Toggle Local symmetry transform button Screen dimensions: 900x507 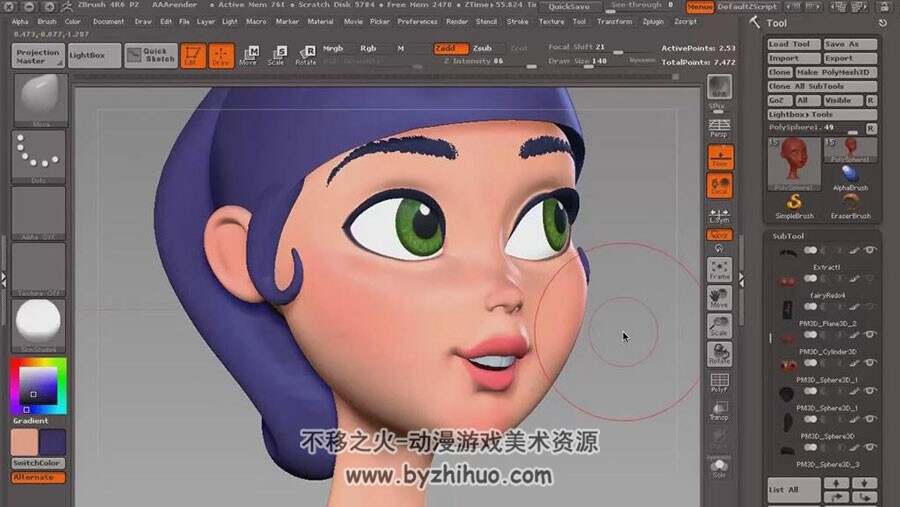720,185
